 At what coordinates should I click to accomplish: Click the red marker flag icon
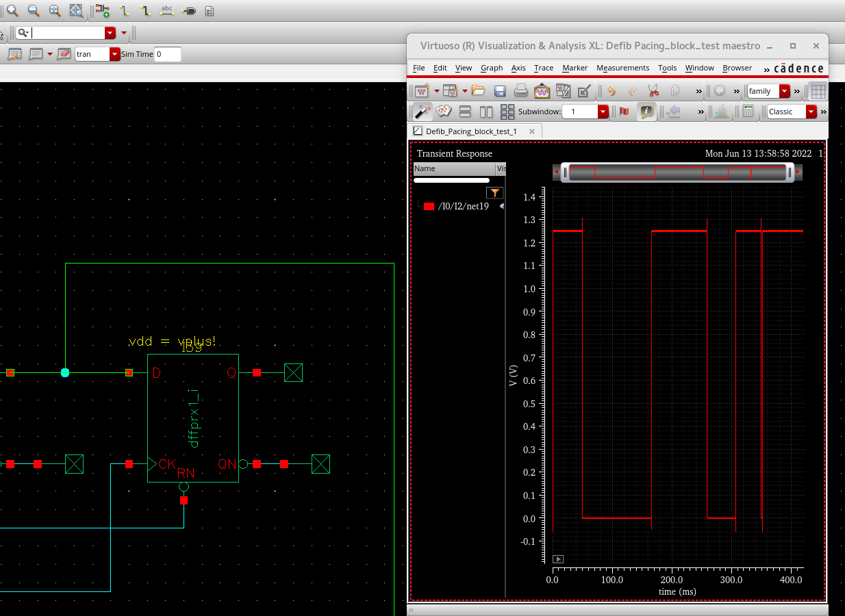coord(624,112)
